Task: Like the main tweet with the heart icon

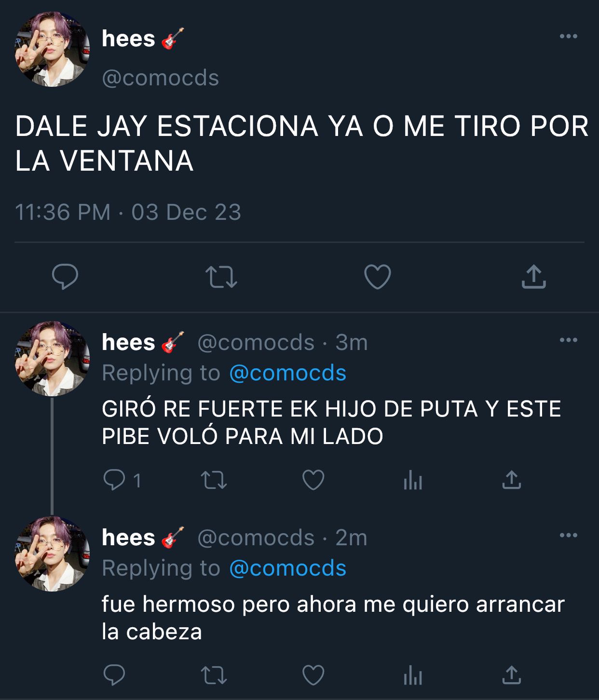Action: (377, 277)
